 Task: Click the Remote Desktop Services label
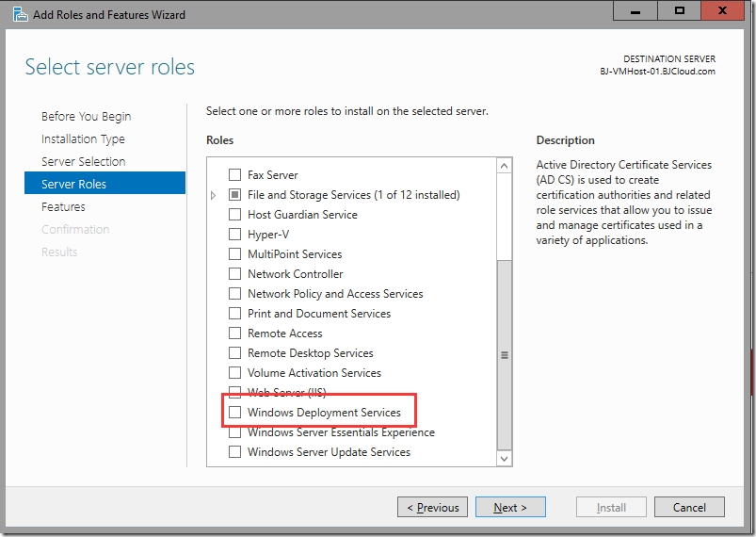(311, 352)
